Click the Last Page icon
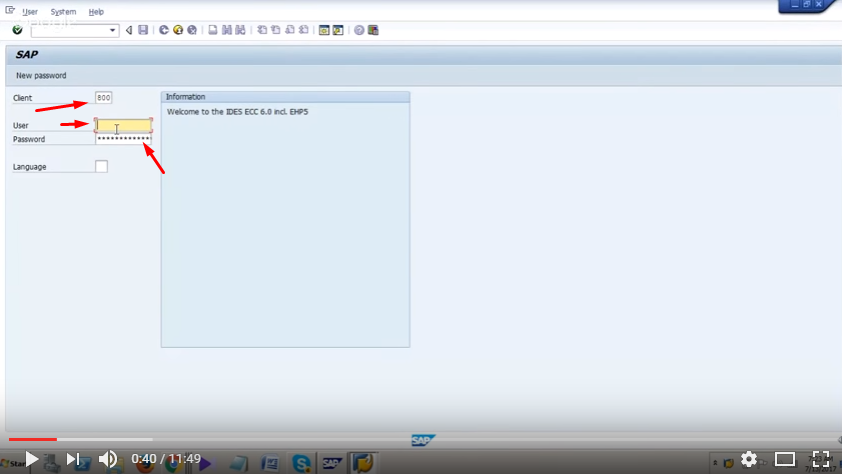 303,30
